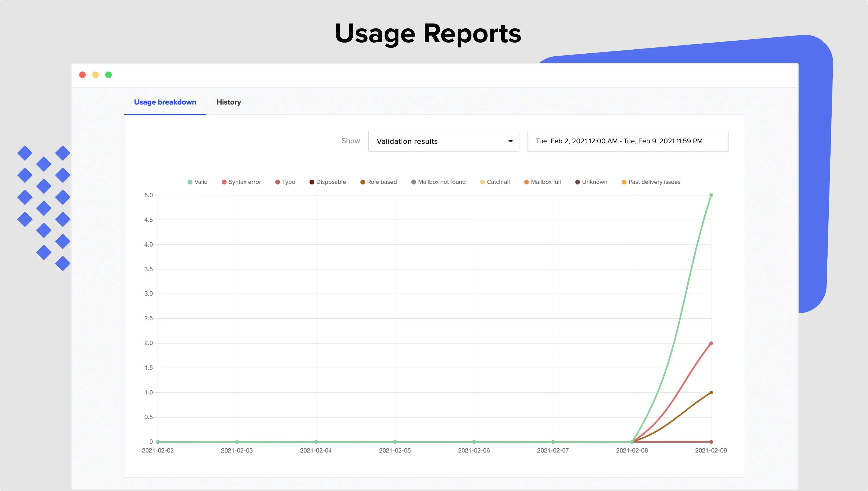Viewport: 868px width, 491px height.
Task: Click the Role based point at 1.0
Action: [x=711, y=393]
